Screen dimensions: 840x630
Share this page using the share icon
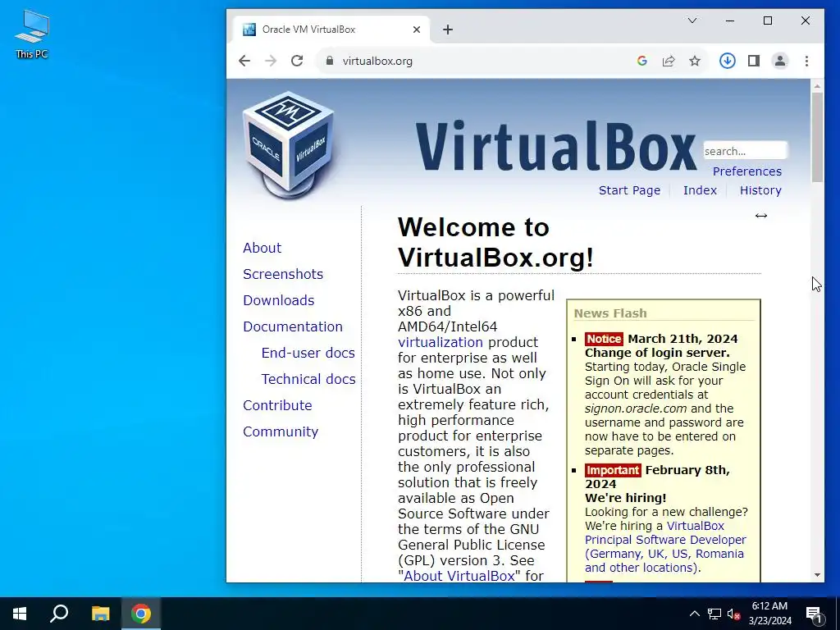click(668, 61)
